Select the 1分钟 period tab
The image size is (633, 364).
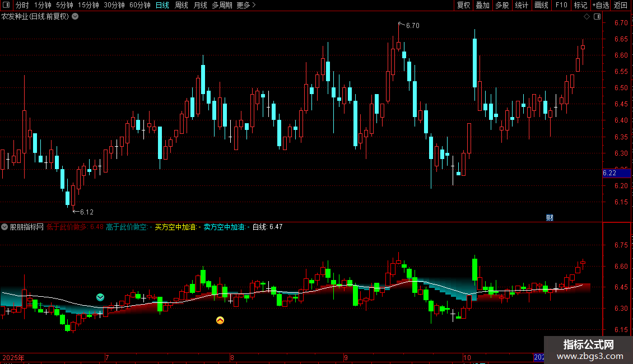tap(43, 5)
